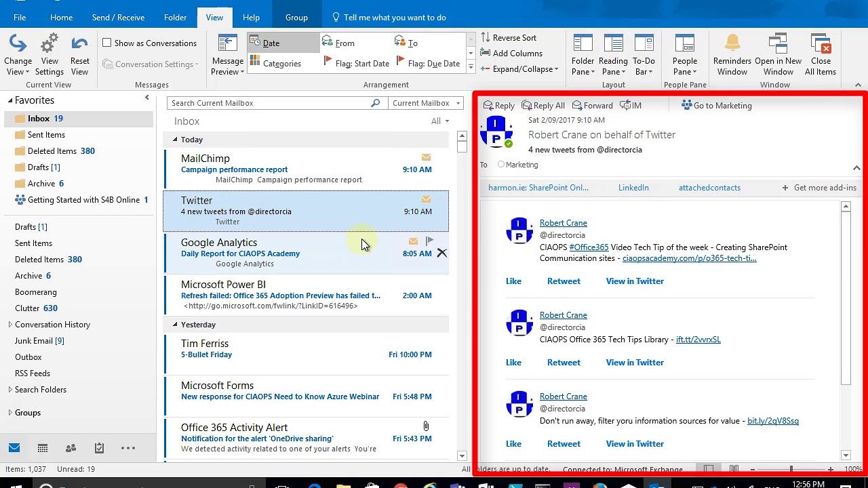
Task: Click Forward in reading pane
Action: pos(592,106)
